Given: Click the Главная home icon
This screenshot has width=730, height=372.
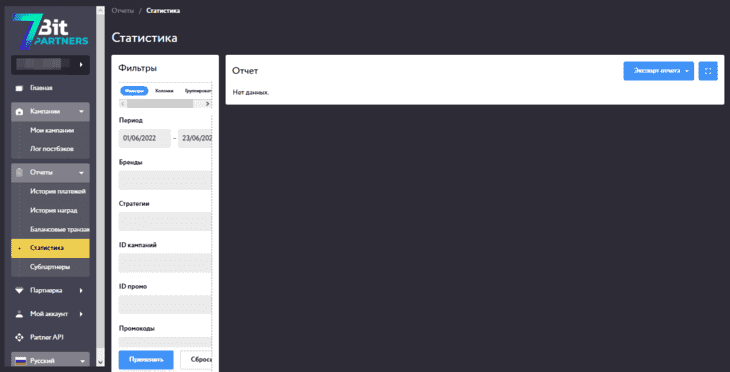Looking at the screenshot, I should [19, 88].
